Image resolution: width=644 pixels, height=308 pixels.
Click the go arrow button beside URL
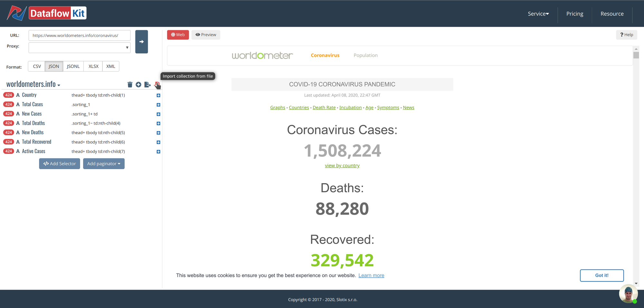141,42
